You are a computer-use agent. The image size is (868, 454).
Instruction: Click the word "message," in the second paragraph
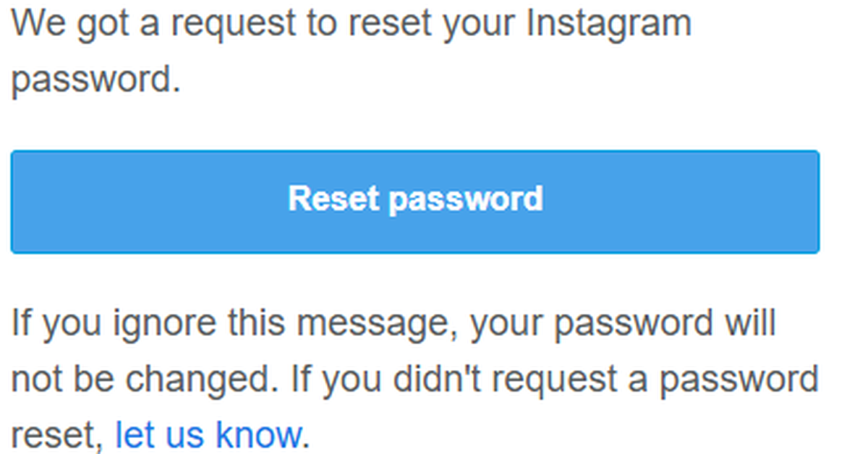tap(378, 324)
